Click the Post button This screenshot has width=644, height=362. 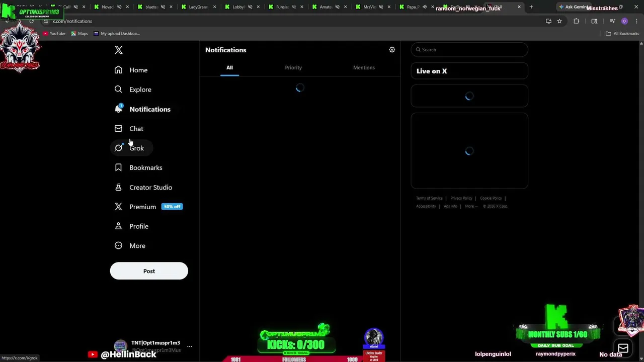(149, 271)
